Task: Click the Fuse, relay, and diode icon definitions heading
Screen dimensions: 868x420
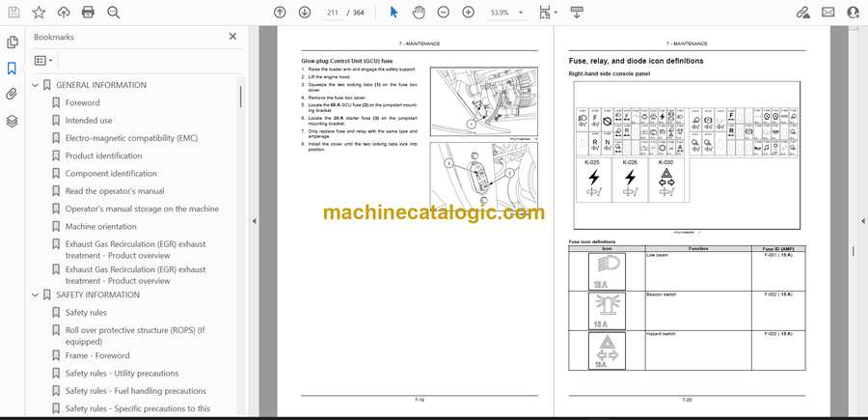Action: pos(637,61)
